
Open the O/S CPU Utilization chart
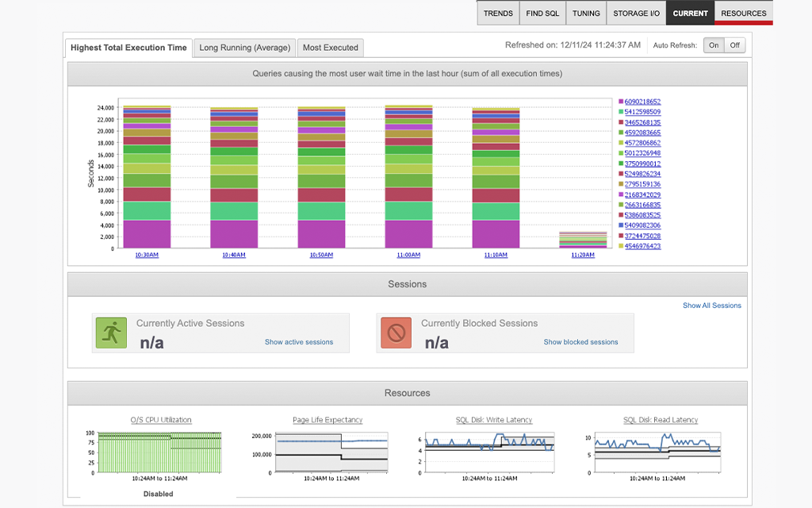tap(161, 420)
